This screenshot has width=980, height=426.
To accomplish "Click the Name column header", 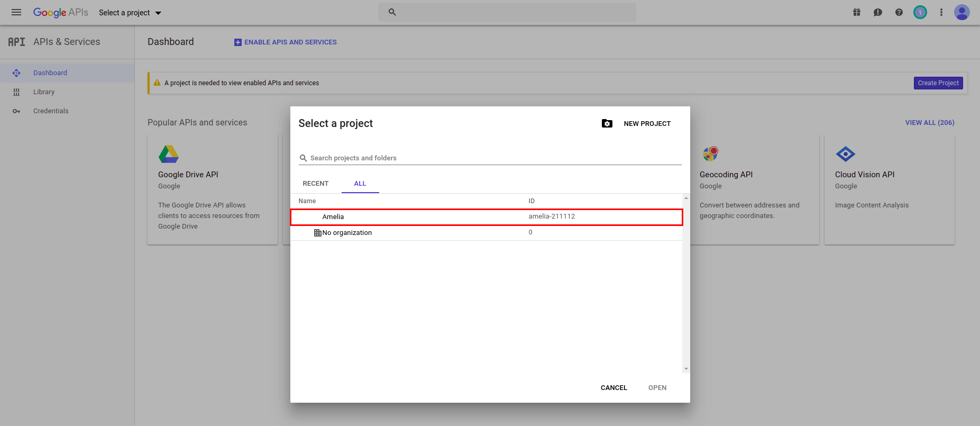I will click(307, 201).
